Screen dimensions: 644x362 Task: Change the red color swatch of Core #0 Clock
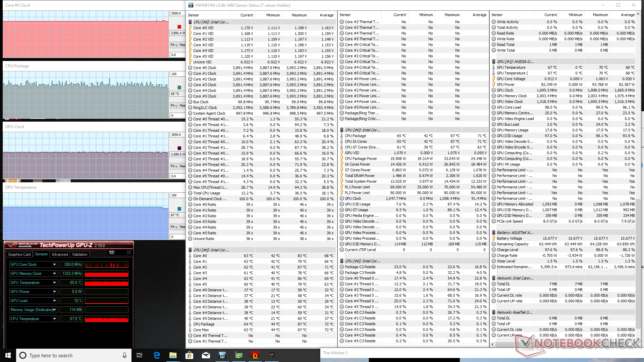tap(179, 27)
